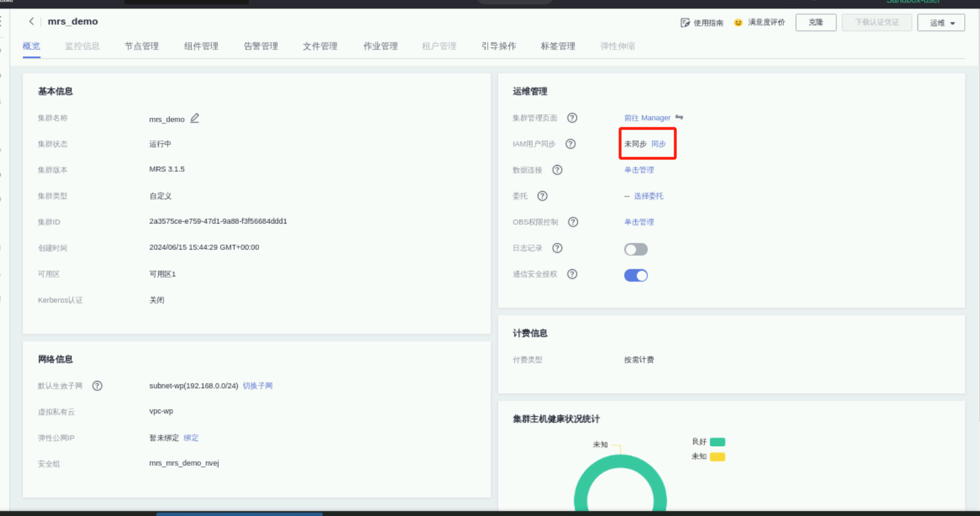The width and height of the screenshot is (980, 516).
Task: Click the question mark beside 委托
Action: (x=542, y=196)
